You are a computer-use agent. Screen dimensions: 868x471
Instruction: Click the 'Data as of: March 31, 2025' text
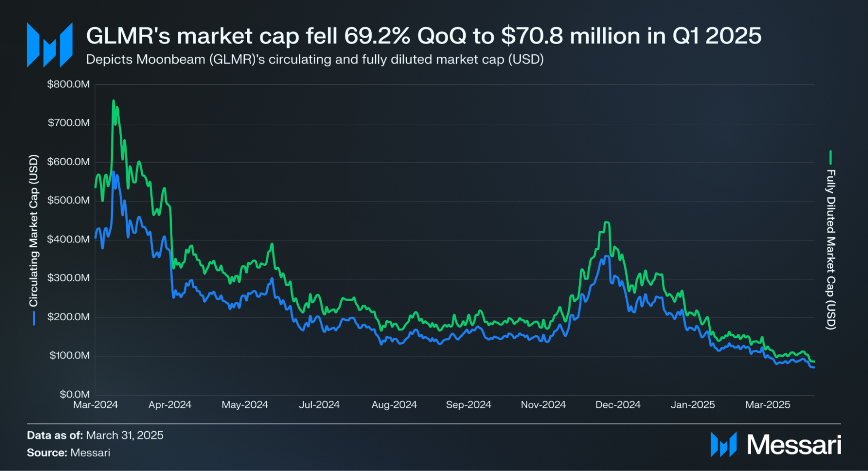pos(95,435)
